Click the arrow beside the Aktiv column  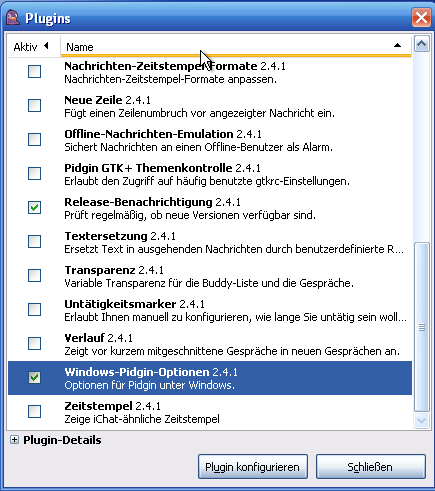point(46,46)
